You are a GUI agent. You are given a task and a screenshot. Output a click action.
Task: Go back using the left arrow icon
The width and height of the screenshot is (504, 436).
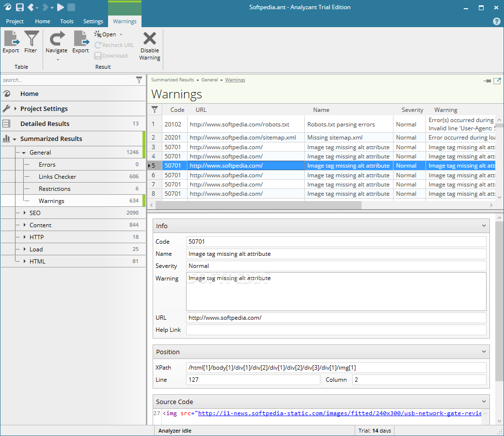pos(31,7)
